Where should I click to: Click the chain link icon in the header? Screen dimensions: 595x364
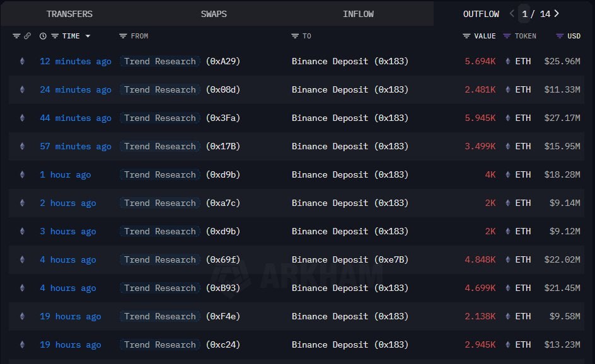[x=27, y=36]
